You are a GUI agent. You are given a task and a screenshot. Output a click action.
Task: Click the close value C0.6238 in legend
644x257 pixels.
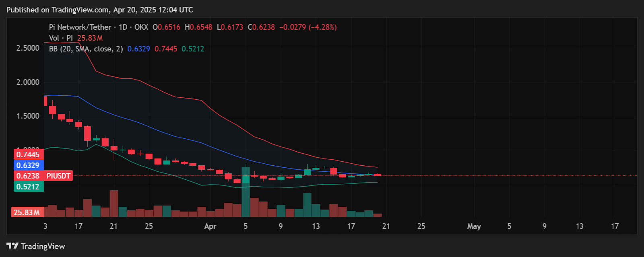(x=261, y=27)
